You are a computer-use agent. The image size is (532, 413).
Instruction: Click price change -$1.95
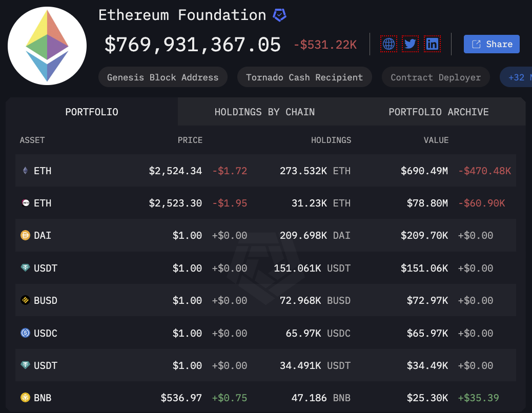coord(230,203)
